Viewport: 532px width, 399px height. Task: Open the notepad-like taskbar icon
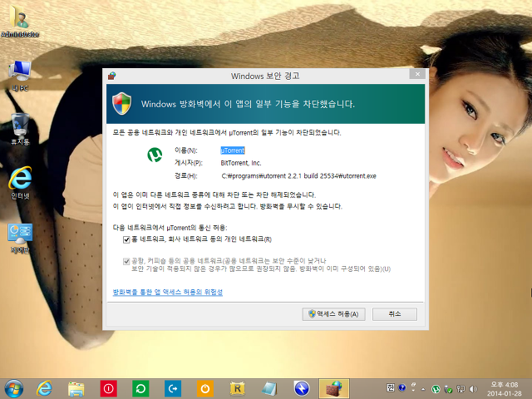coord(269,389)
